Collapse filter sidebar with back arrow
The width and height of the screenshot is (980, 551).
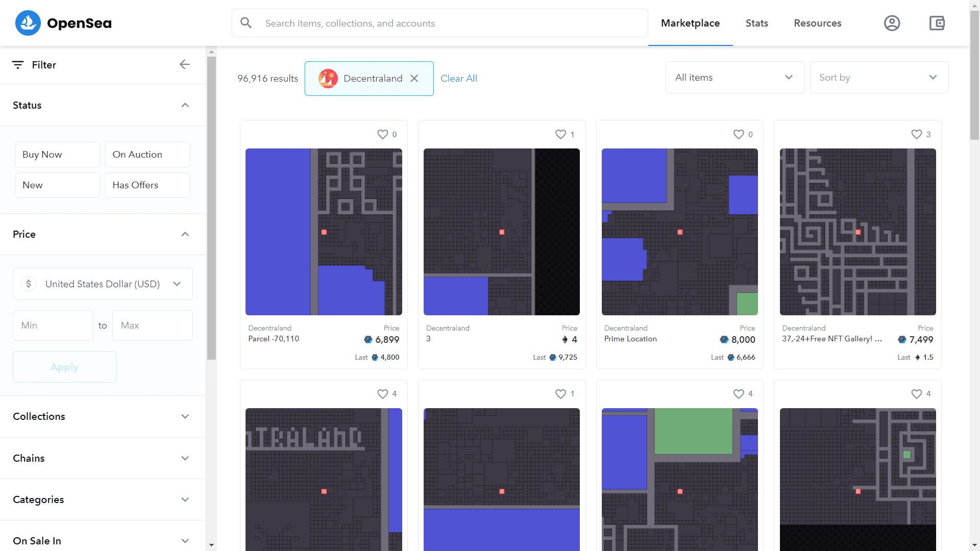[185, 64]
